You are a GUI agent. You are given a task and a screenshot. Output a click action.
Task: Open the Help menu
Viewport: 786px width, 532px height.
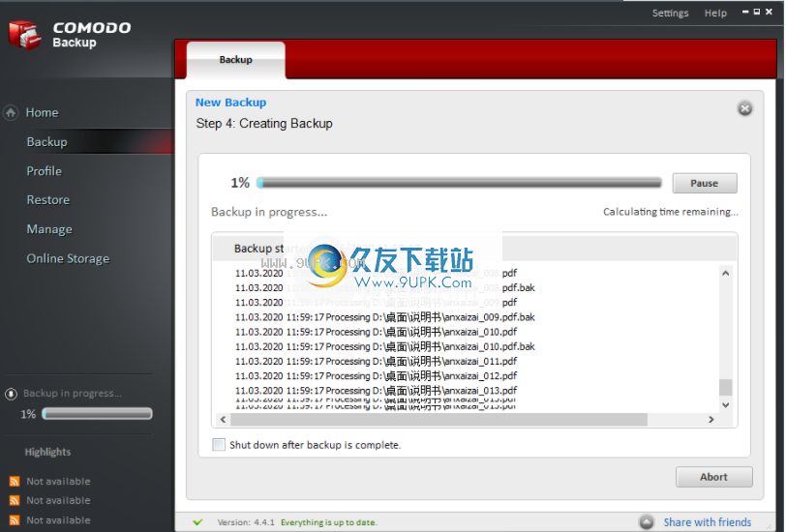pos(715,13)
